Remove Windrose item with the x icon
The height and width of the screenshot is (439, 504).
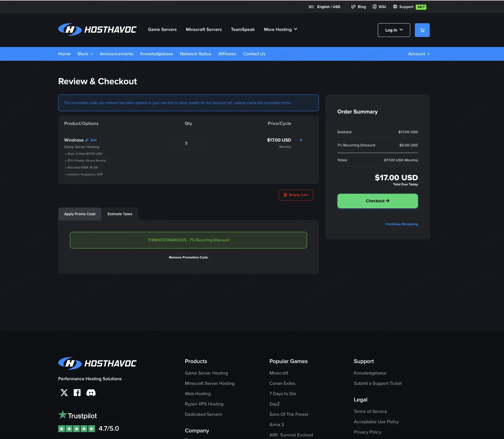(301, 140)
